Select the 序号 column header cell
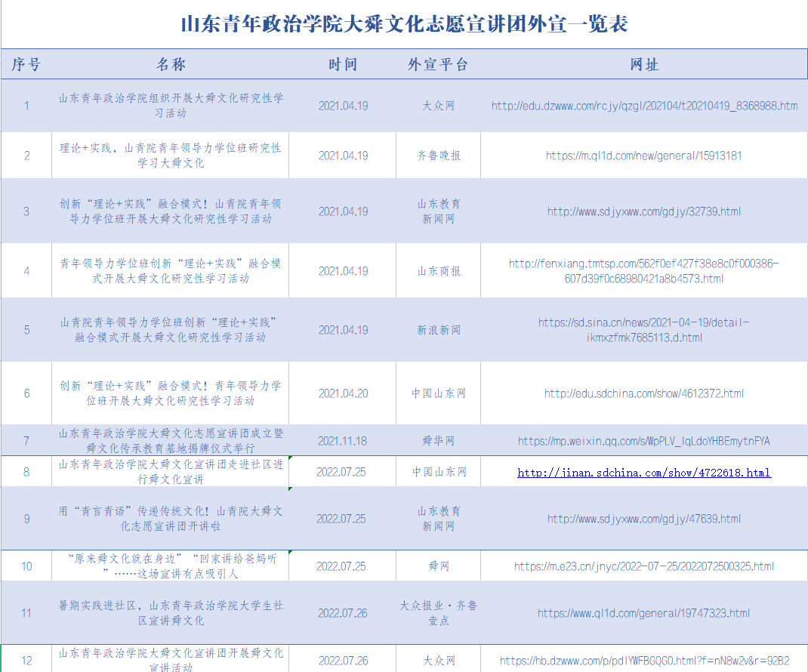The image size is (808, 672). pyautogui.click(x=26, y=65)
